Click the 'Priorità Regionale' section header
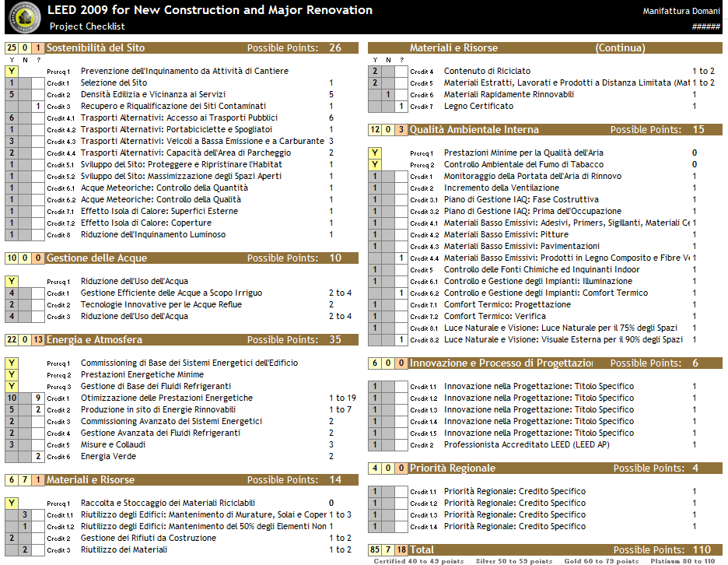Viewport: 728px width, 565px height. pyautogui.click(x=452, y=468)
